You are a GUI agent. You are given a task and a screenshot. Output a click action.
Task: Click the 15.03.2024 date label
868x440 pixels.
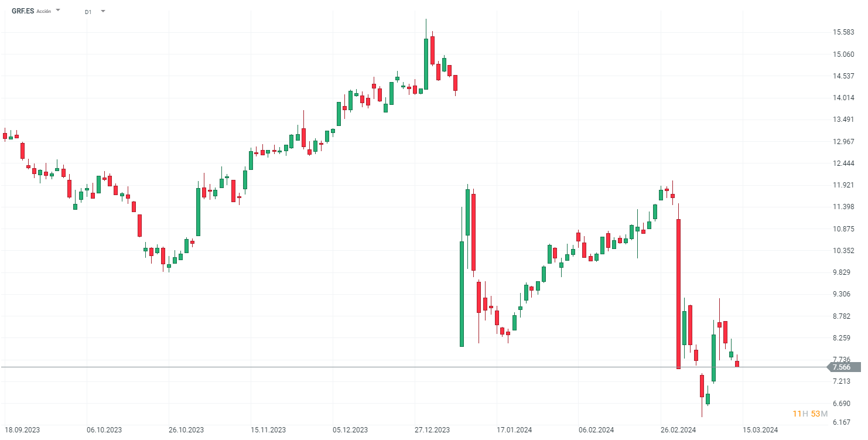point(760,429)
